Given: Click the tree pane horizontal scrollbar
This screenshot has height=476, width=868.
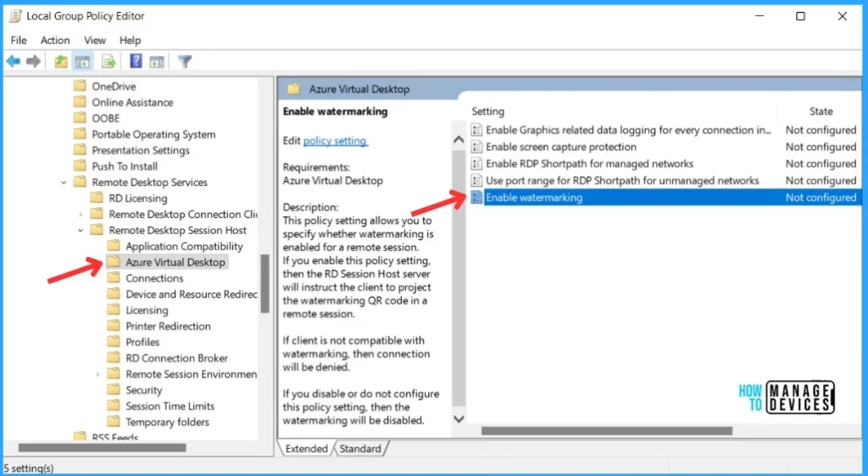Looking at the screenshot, I should [x=103, y=447].
